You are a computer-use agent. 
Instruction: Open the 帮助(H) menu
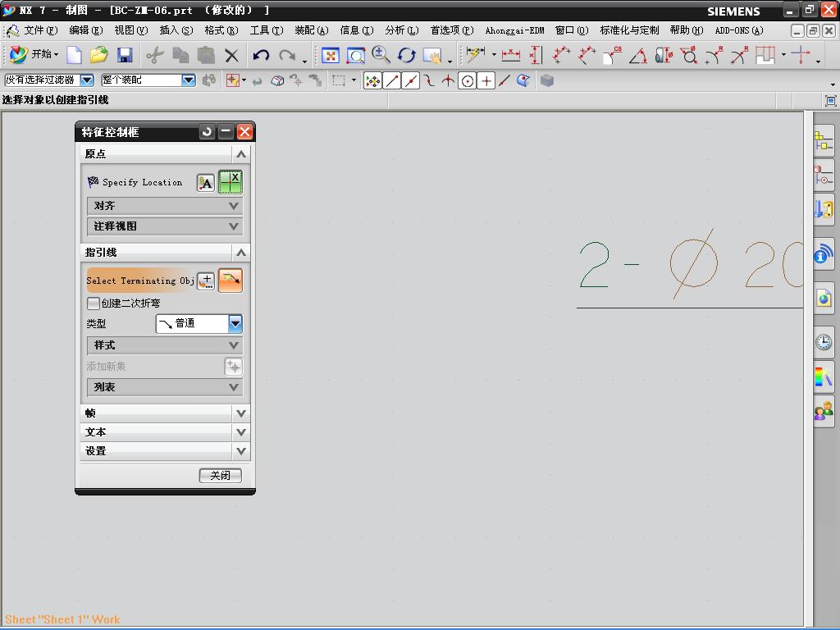tap(687, 30)
